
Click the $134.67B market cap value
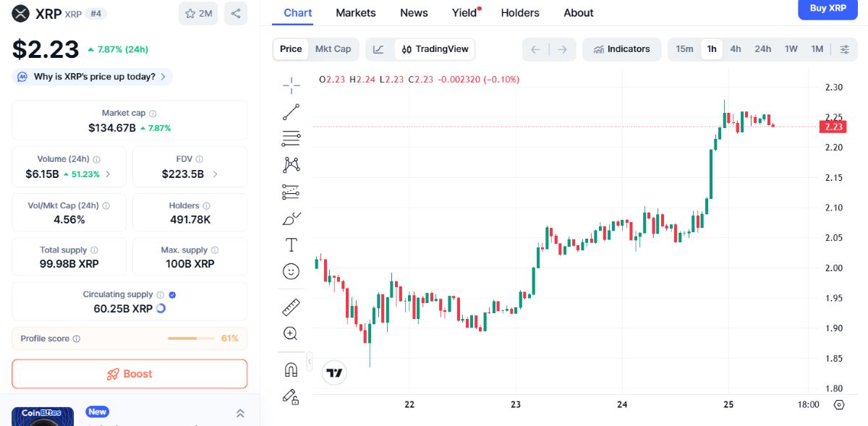[112, 128]
